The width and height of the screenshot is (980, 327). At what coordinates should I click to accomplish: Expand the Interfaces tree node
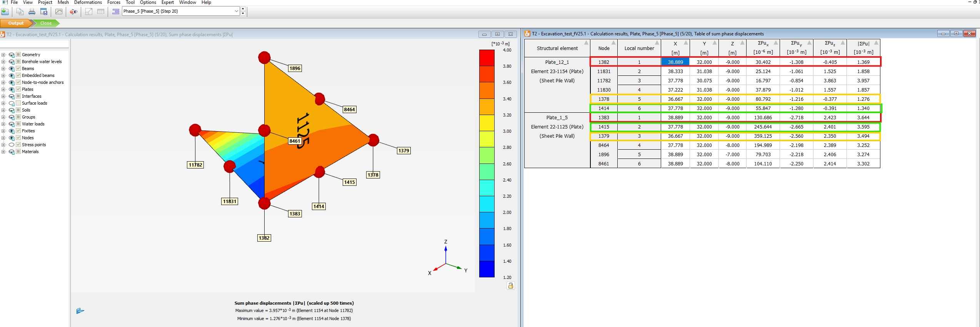click(3, 96)
